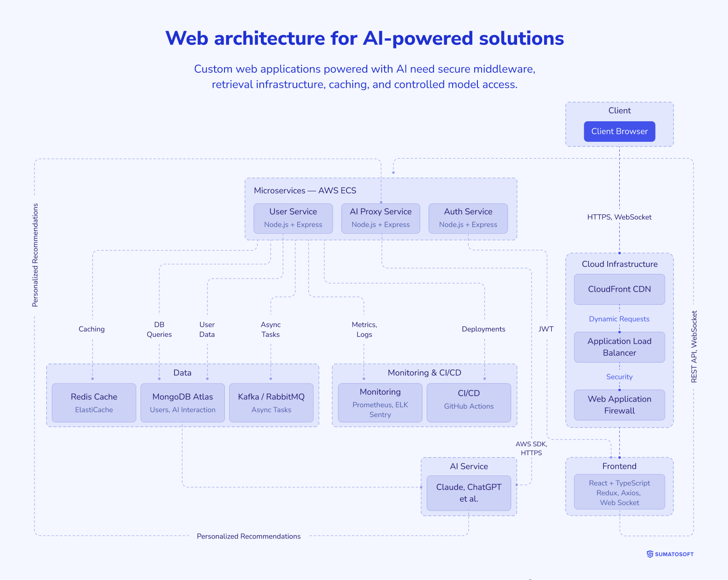Click the SumatoSoft logo icon
The width and height of the screenshot is (728, 580).
click(649, 554)
